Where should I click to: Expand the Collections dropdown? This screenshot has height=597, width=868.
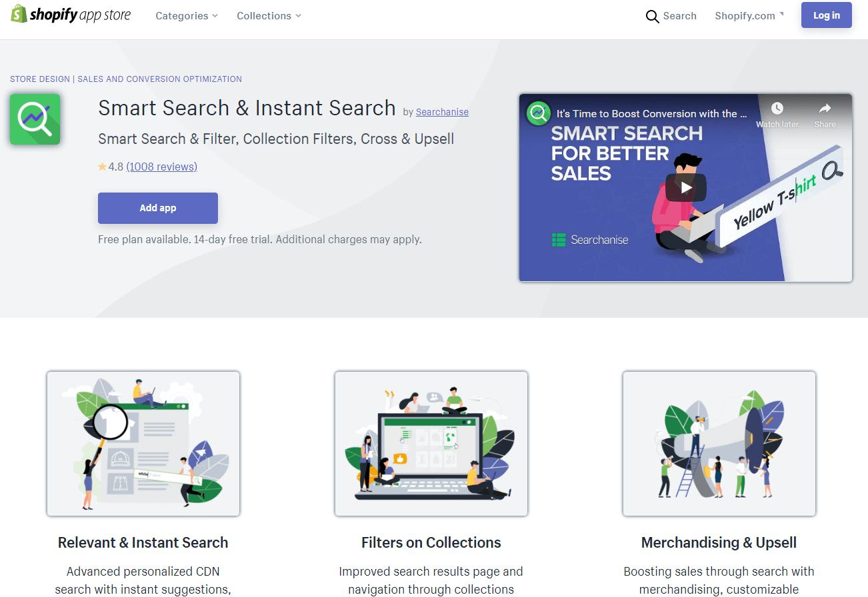pos(269,16)
